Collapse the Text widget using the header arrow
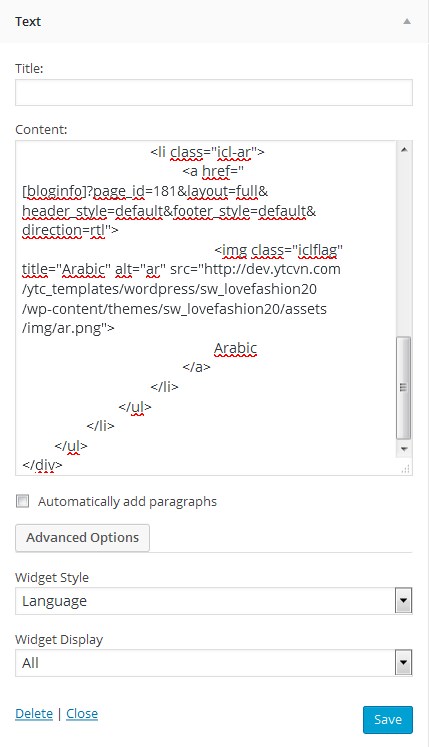 (x=407, y=21)
